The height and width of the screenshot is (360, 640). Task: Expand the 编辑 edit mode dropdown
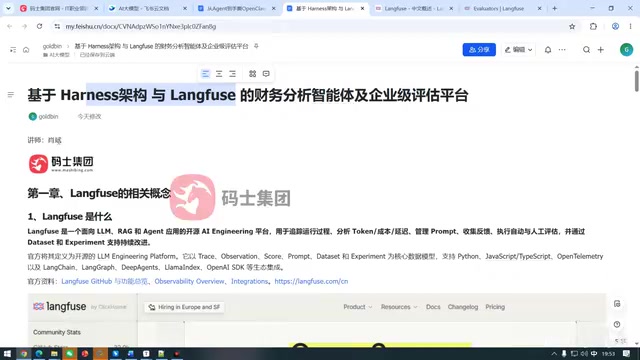click(518, 50)
